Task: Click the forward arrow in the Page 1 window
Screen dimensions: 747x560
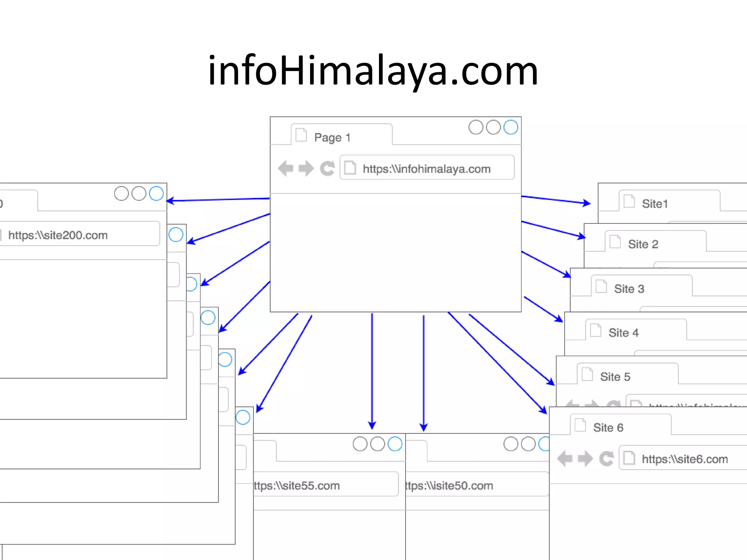Action: [306, 168]
